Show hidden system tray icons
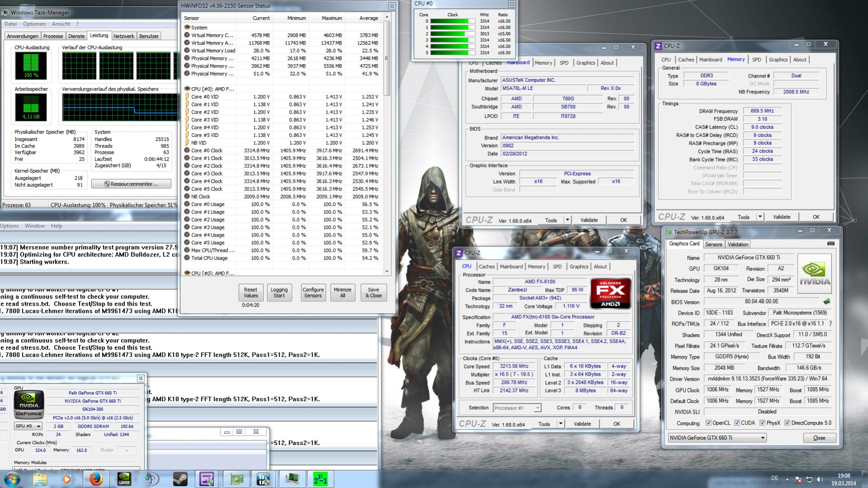 point(787,479)
